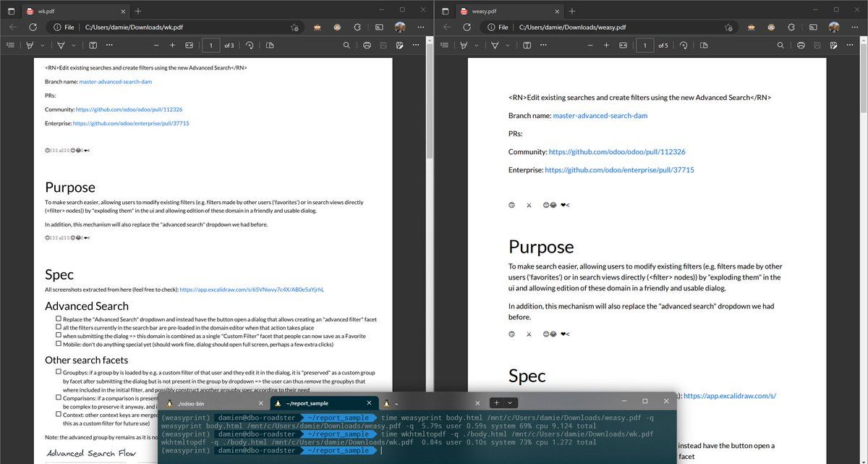Open the Draw tool color dropdown arrow
868x464 pixels.
[41, 45]
